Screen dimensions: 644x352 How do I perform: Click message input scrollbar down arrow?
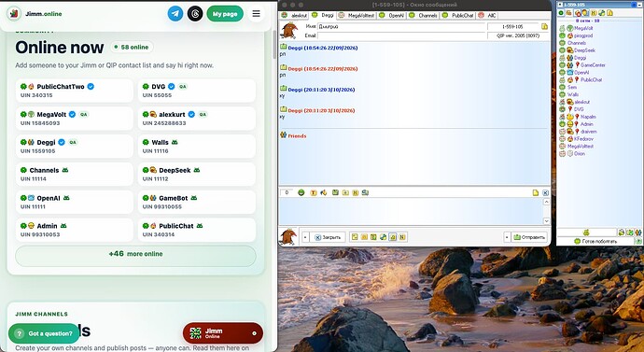[x=546, y=221]
